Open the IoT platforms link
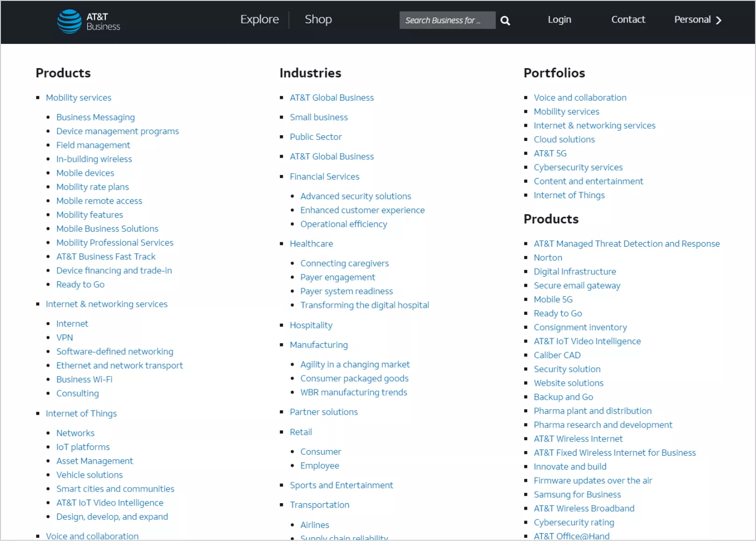 point(83,447)
